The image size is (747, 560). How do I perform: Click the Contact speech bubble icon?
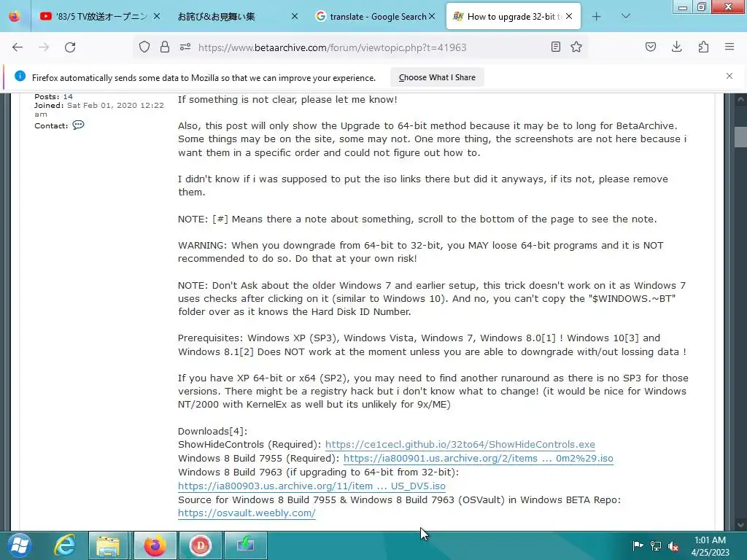(x=78, y=125)
